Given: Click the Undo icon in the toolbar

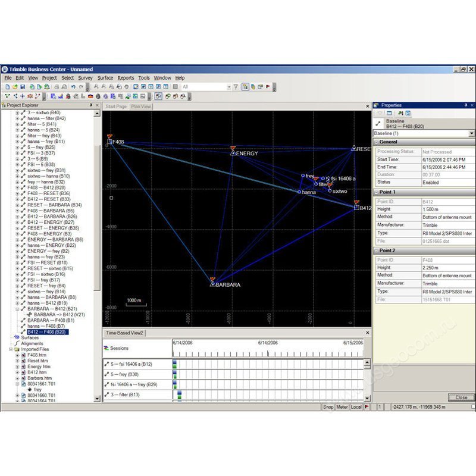Looking at the screenshot, I should pos(73,87).
